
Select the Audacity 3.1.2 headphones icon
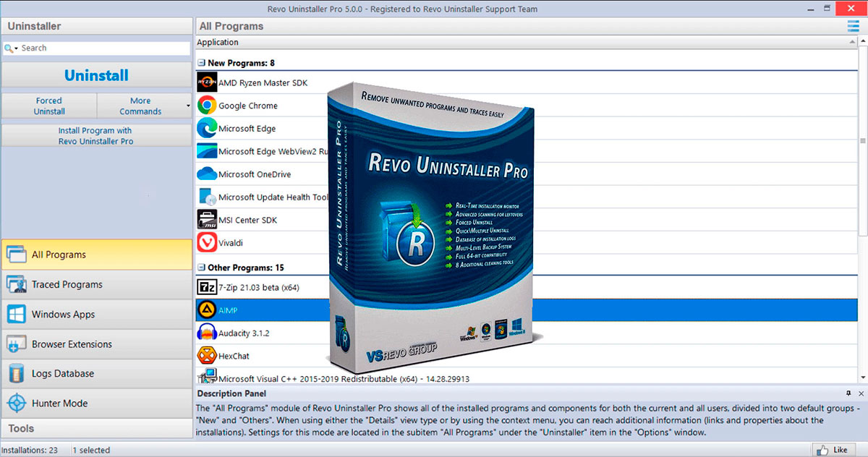click(207, 333)
